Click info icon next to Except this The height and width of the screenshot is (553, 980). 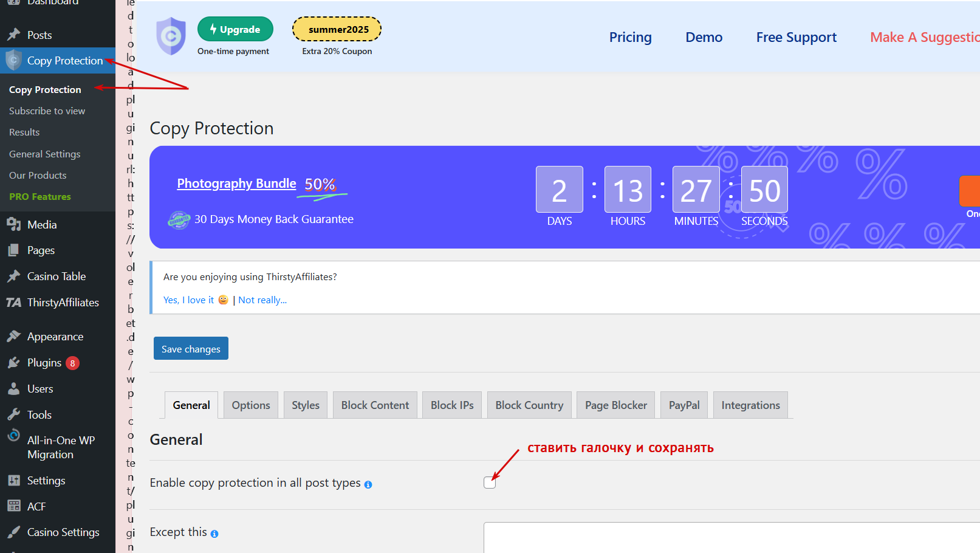point(214,534)
